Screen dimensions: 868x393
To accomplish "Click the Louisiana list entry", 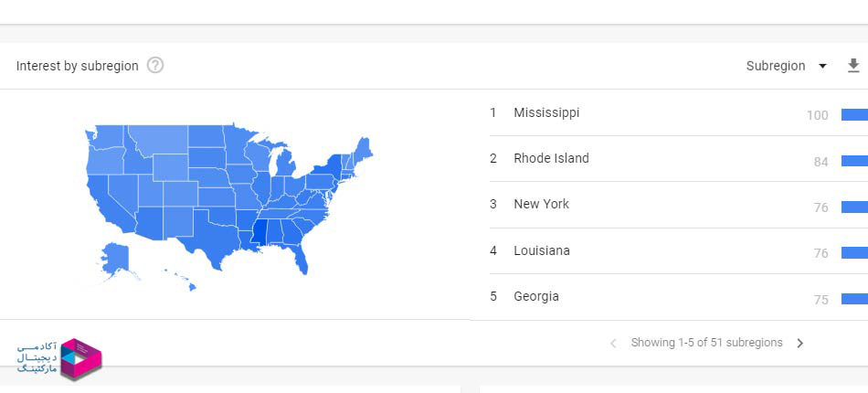I will [x=541, y=250].
